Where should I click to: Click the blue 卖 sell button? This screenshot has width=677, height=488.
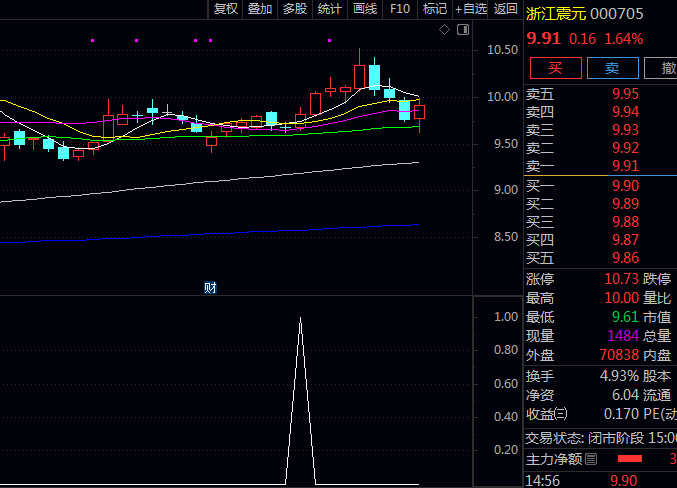tap(613, 68)
